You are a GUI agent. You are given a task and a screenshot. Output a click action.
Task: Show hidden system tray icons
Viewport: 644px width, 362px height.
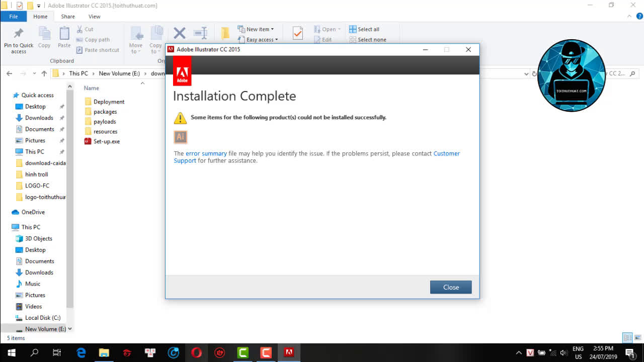pos(519,353)
